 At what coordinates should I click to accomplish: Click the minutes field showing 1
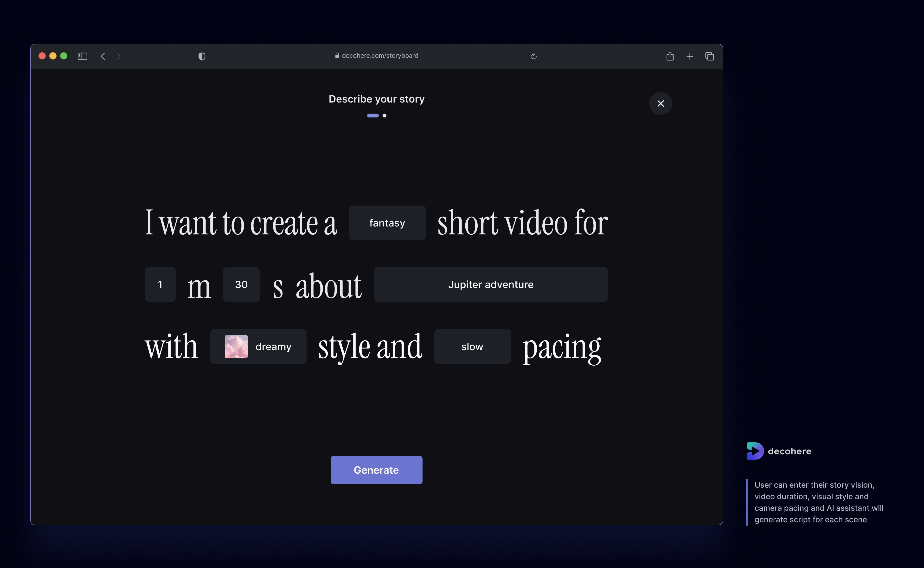click(x=160, y=284)
